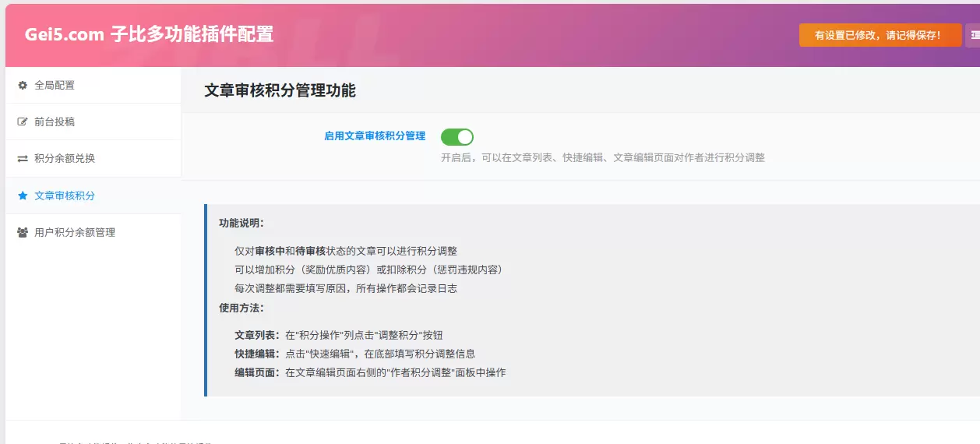Screen dimensions: 980x444
Task: Click the 快捷编辑 usage line
Action: click(354, 354)
